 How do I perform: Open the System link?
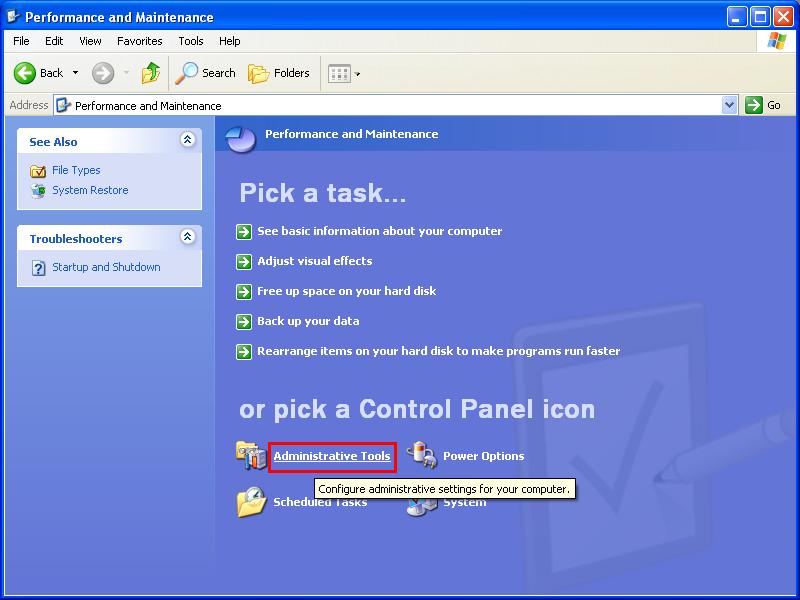coord(465,503)
